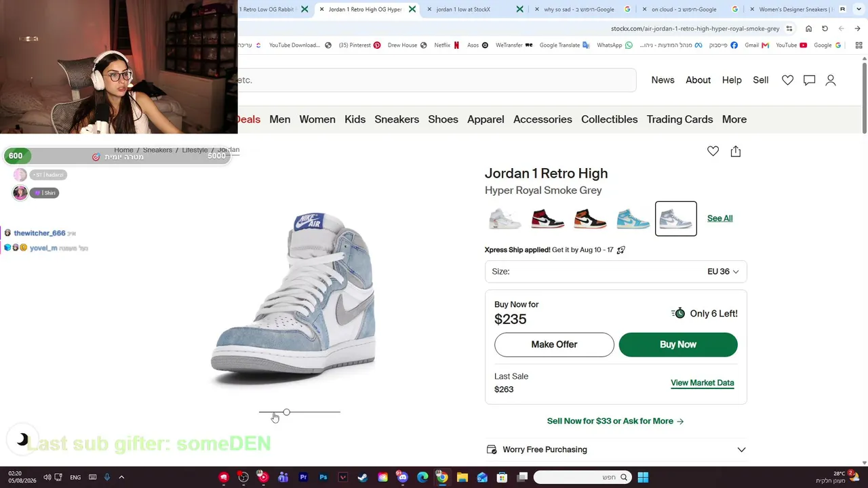Image resolution: width=868 pixels, height=488 pixels.
Task: Open the Help link in header
Action: (732, 80)
